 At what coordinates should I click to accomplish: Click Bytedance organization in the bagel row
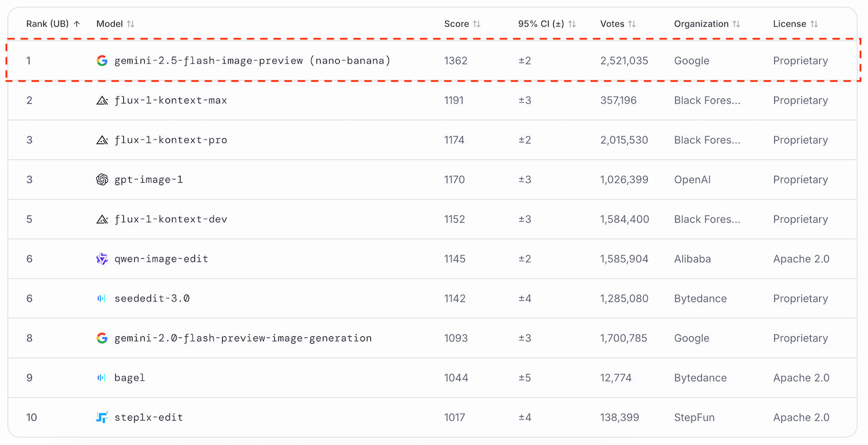click(700, 378)
